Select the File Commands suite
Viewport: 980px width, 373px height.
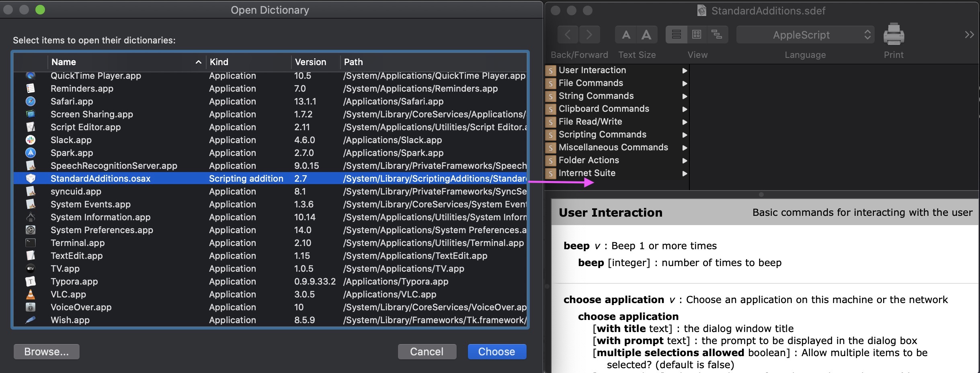(x=590, y=83)
